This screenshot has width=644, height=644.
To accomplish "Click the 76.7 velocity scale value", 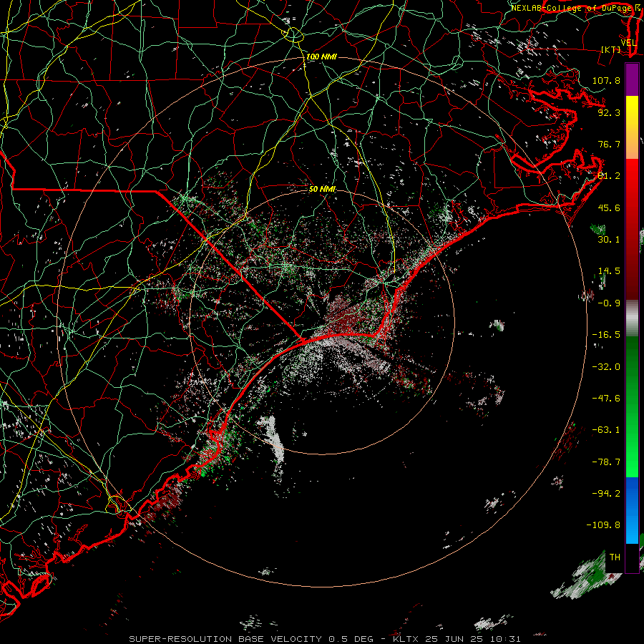I will 609,144.
